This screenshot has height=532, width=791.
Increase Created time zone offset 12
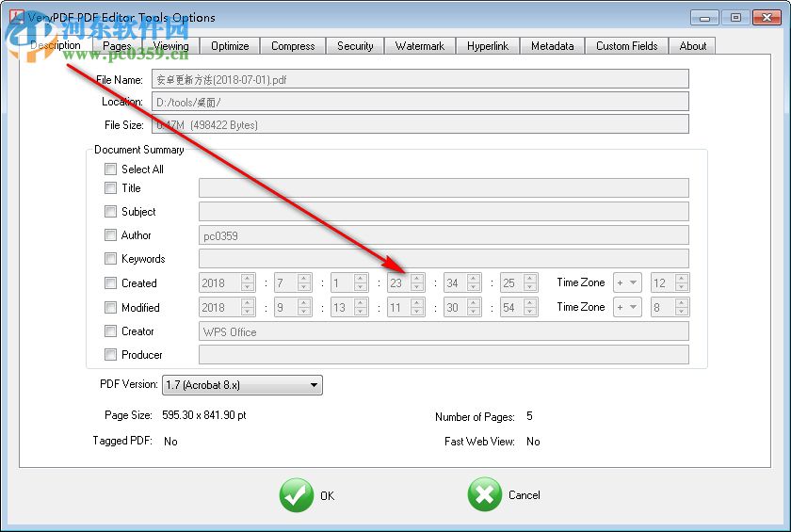pyautogui.click(x=682, y=279)
